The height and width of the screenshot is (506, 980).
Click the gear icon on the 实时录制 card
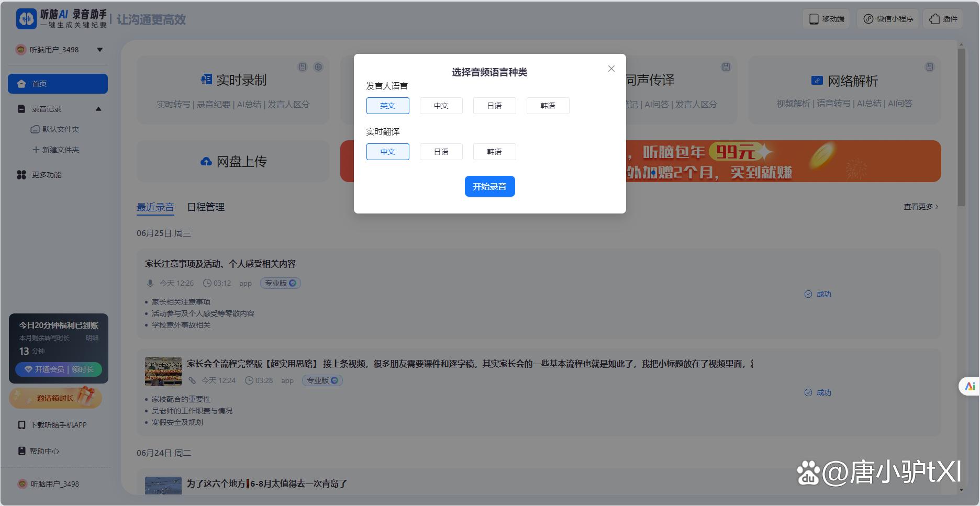(318, 67)
